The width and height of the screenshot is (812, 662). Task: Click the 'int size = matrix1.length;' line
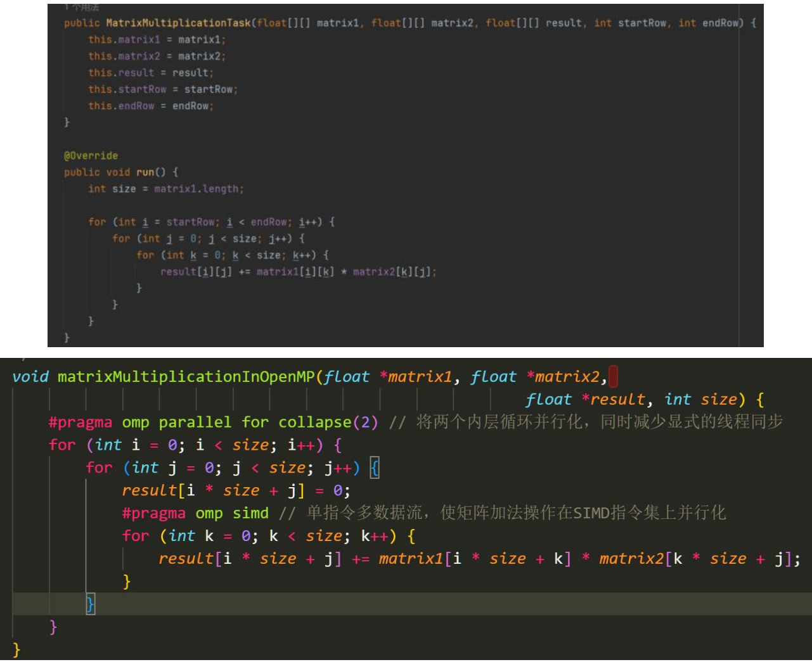pyautogui.click(x=166, y=189)
